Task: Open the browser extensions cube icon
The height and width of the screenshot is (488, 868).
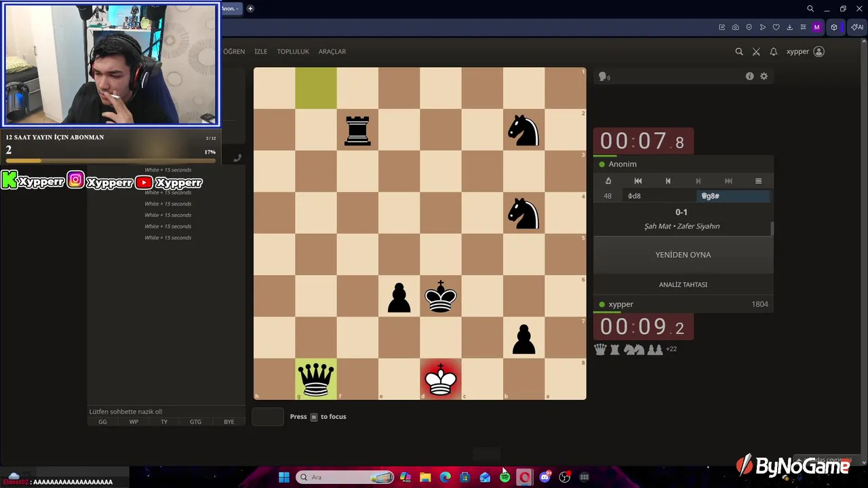Action: (834, 27)
